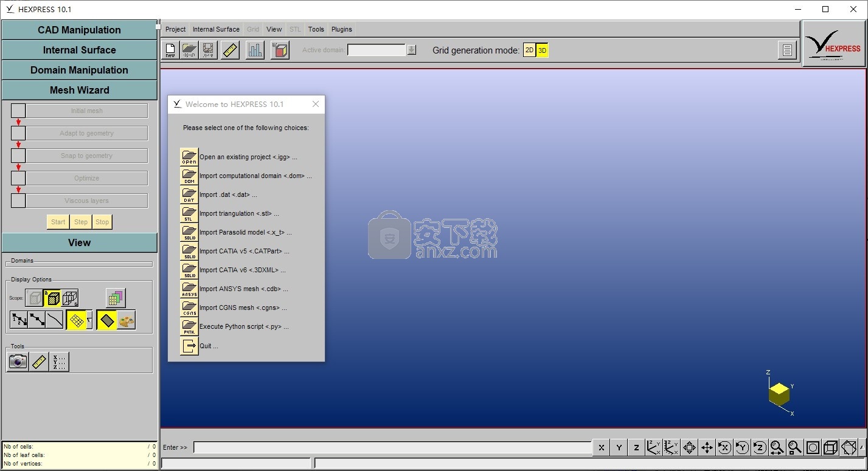Click the wireframe cube view icon
The height and width of the screenshot is (471, 868).
pos(830,448)
